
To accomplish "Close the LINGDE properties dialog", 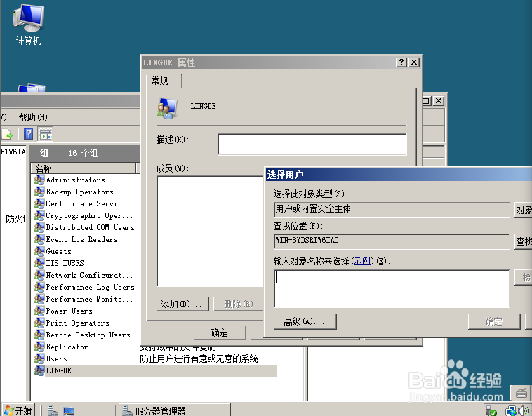I will point(414,62).
